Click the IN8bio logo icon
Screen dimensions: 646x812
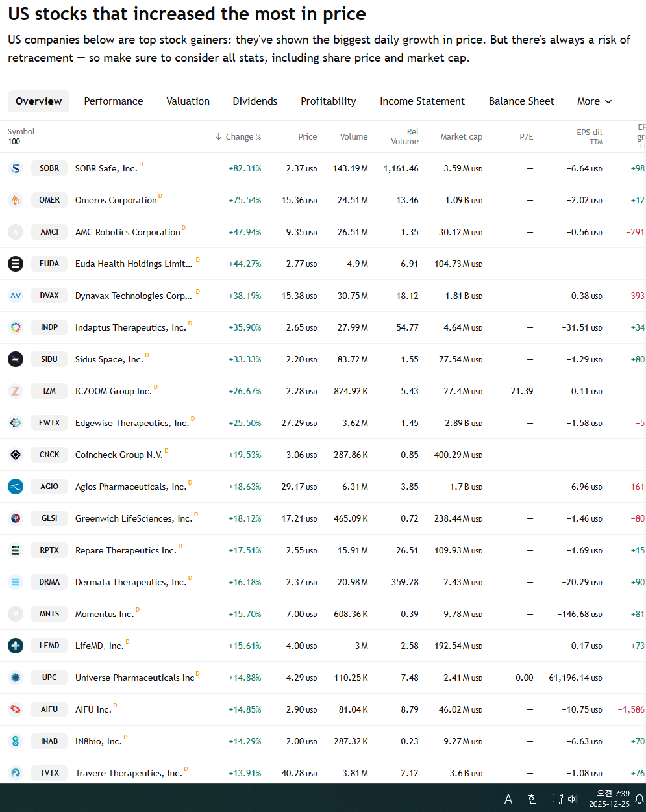tap(16, 741)
